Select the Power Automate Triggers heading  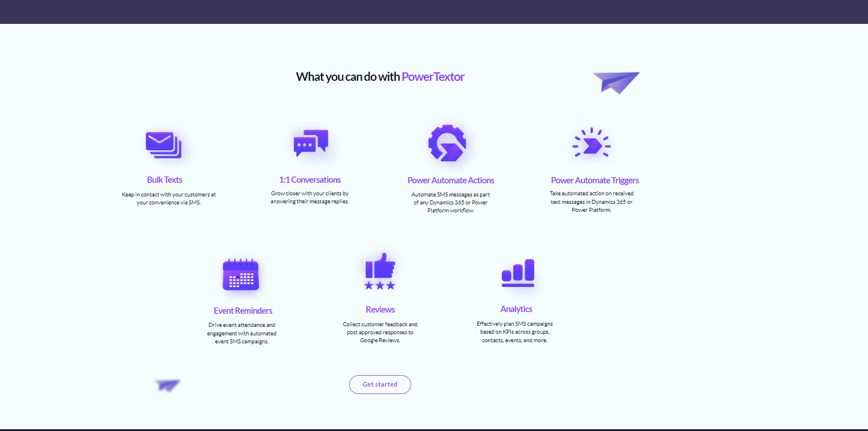595,180
